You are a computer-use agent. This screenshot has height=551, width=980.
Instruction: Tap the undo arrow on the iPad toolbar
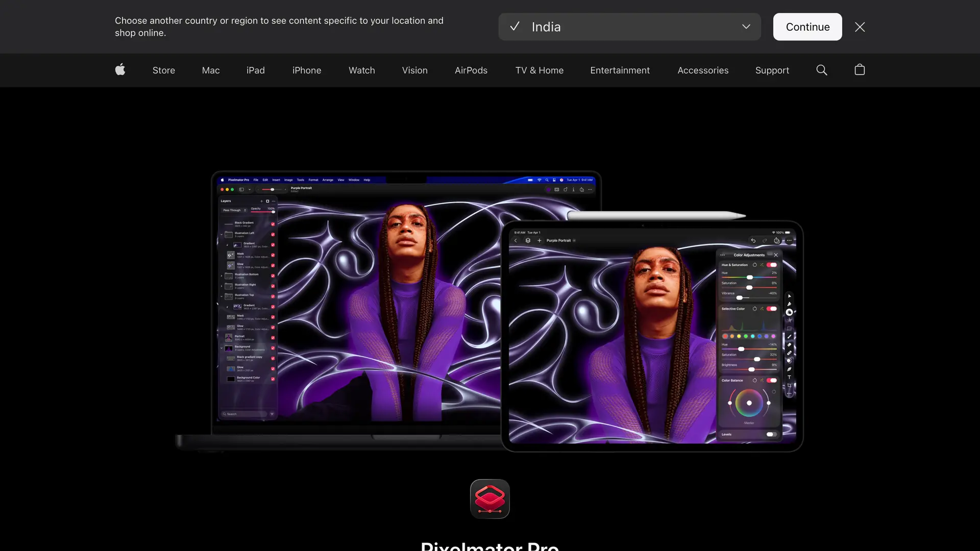click(x=753, y=240)
